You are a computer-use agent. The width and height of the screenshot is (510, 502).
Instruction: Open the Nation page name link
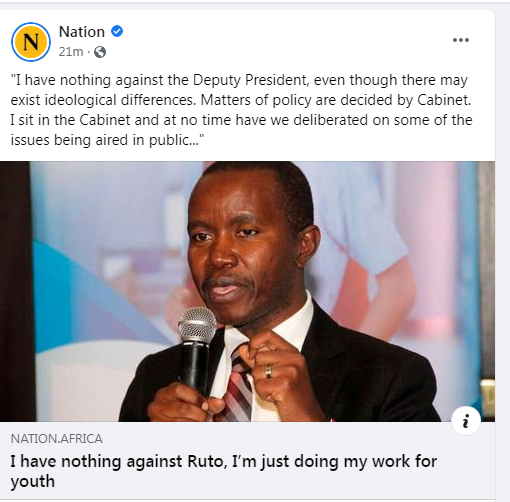coord(82,32)
